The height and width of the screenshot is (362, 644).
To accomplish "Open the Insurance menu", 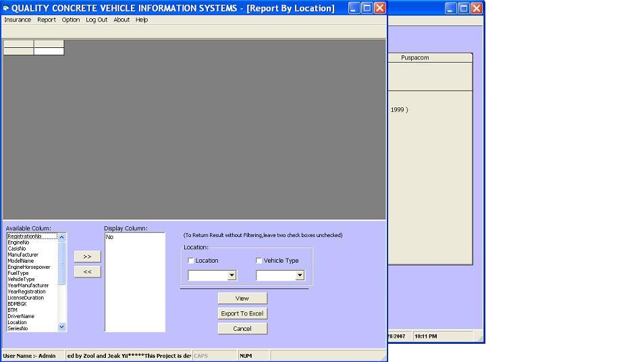I will click(18, 20).
